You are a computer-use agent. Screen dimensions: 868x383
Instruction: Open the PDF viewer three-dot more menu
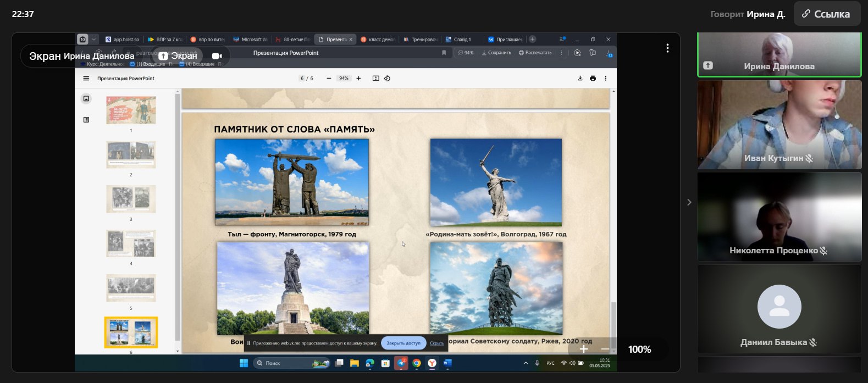pos(606,78)
